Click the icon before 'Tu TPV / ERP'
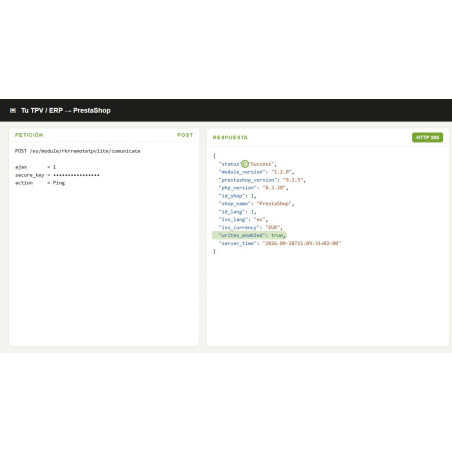The image size is (452, 452). [13, 110]
